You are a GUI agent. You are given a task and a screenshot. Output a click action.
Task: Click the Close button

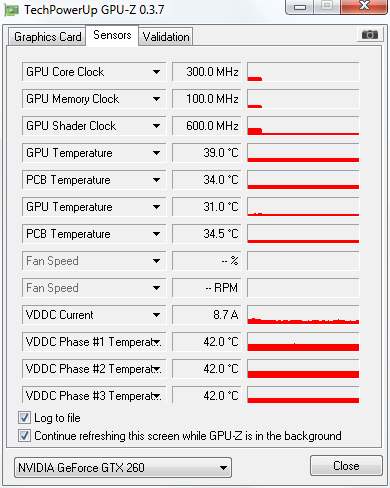(x=346, y=466)
